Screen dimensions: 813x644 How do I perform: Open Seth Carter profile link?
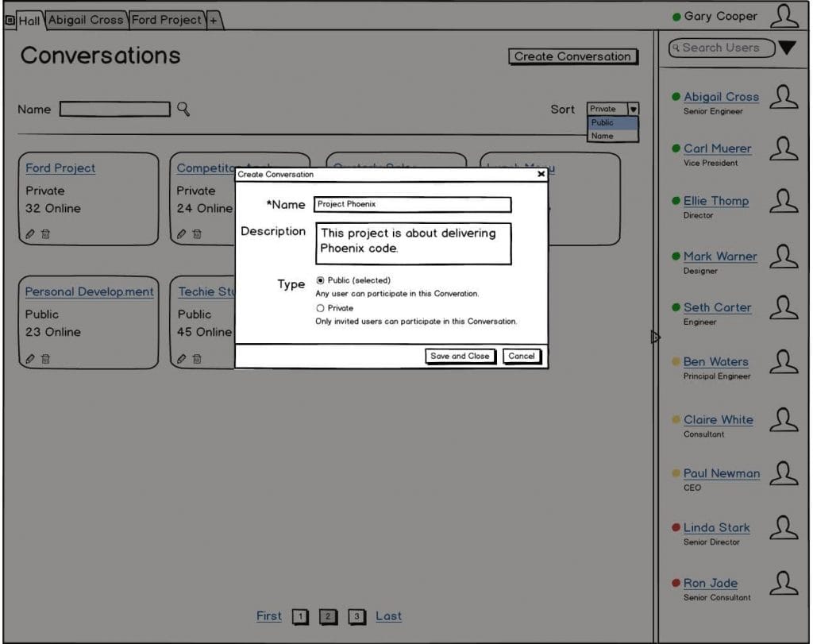point(718,307)
